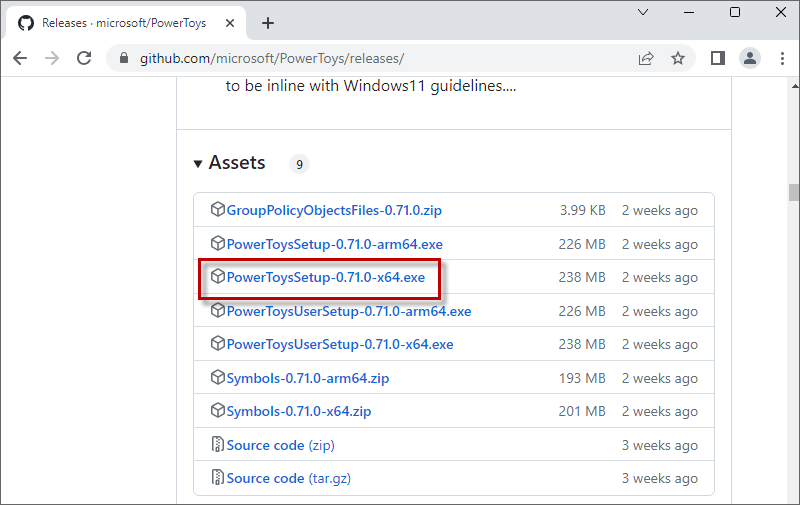Open the user profile avatar icon
This screenshot has width=800, height=505.
750,58
